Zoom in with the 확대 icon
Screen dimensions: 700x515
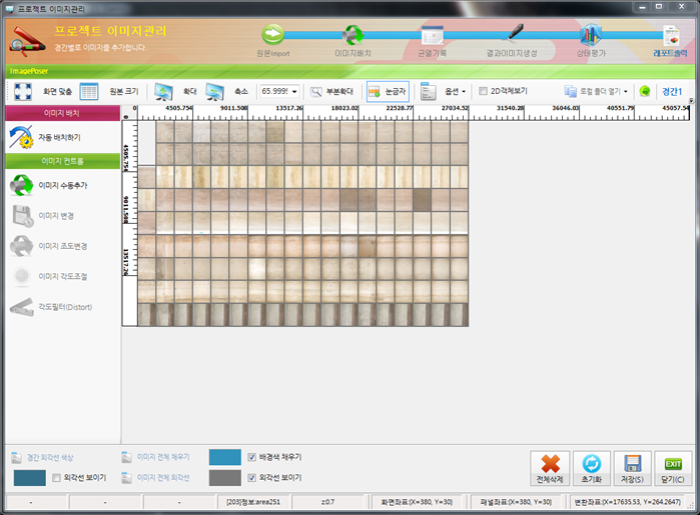tap(163, 91)
